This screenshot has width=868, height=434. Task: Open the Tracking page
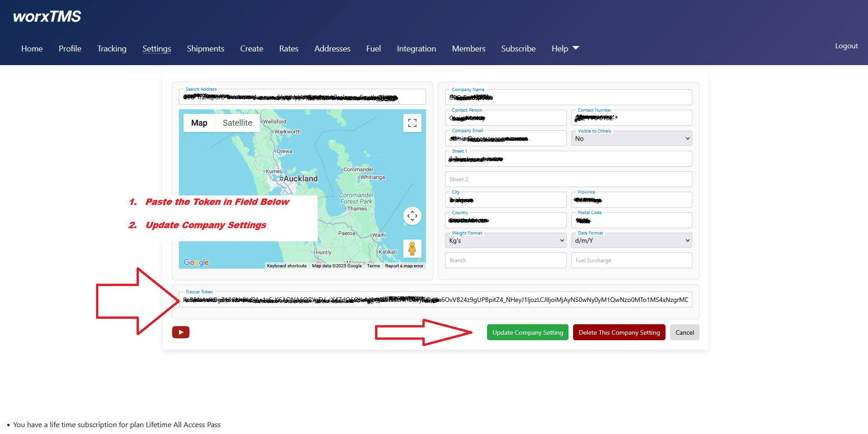[x=112, y=49]
